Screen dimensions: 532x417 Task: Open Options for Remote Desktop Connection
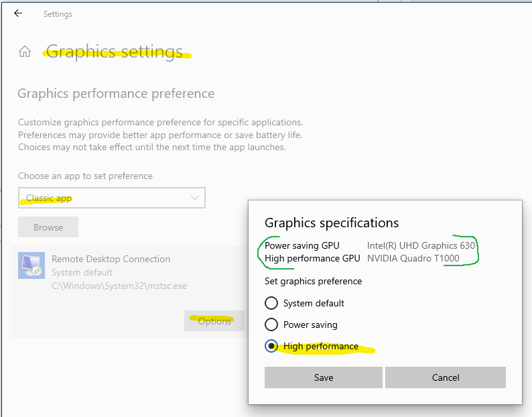pyautogui.click(x=214, y=321)
